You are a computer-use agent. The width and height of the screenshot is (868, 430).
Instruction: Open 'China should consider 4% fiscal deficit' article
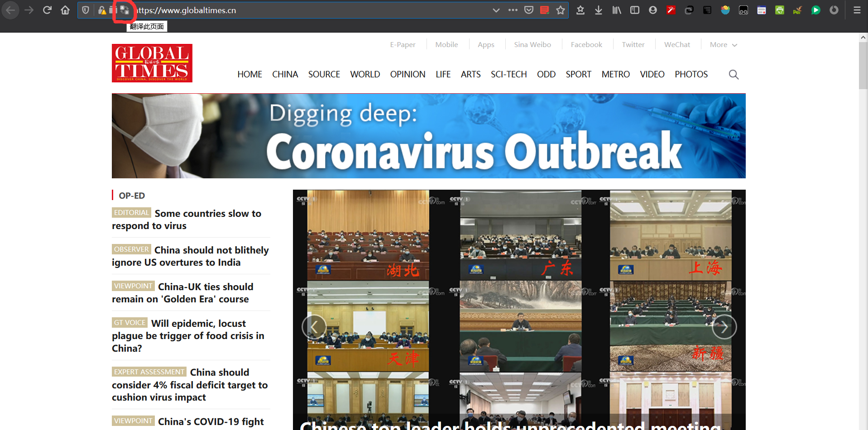pos(190,385)
